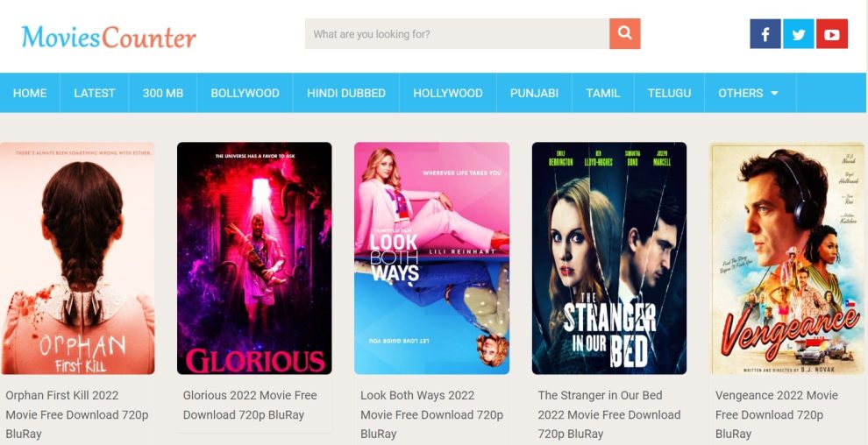Viewport: 868px width, 445px height.
Task: Open the BOLLYWOOD category
Action: 245,93
